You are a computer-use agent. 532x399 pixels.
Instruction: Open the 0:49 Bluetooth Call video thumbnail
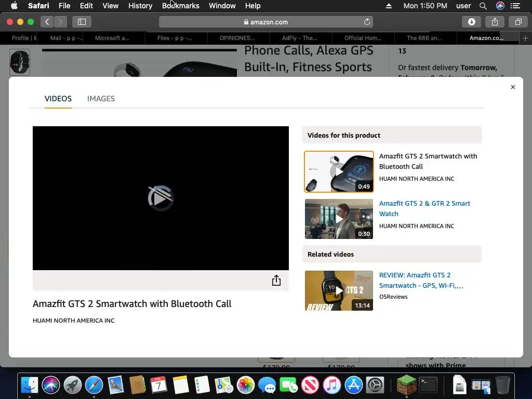339,171
